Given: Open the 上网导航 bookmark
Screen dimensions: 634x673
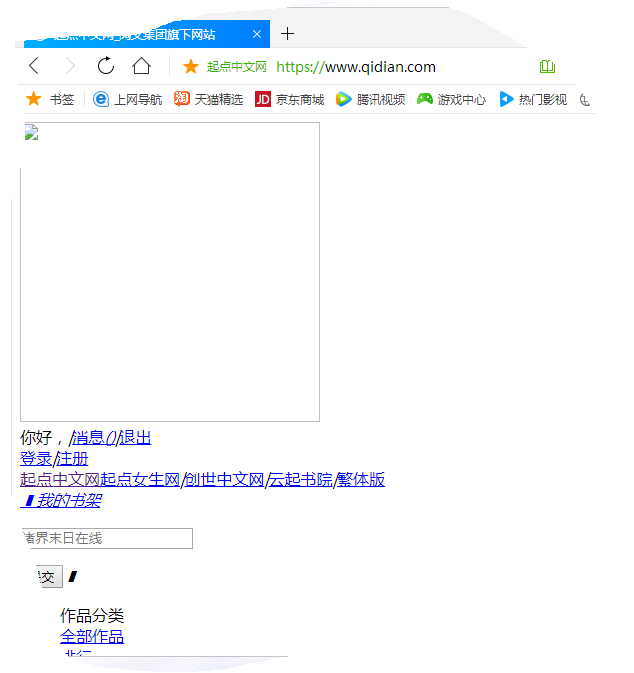Looking at the screenshot, I should click(x=127, y=100).
